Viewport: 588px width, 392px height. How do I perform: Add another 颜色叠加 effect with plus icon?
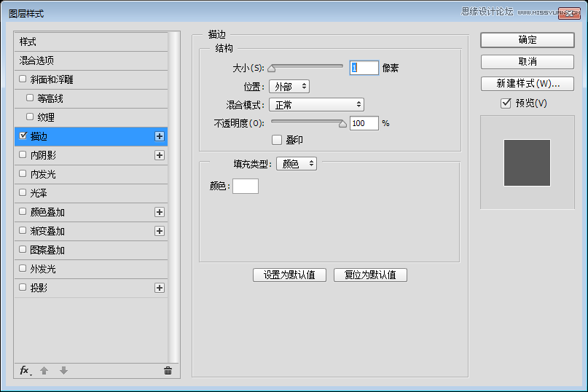point(160,212)
